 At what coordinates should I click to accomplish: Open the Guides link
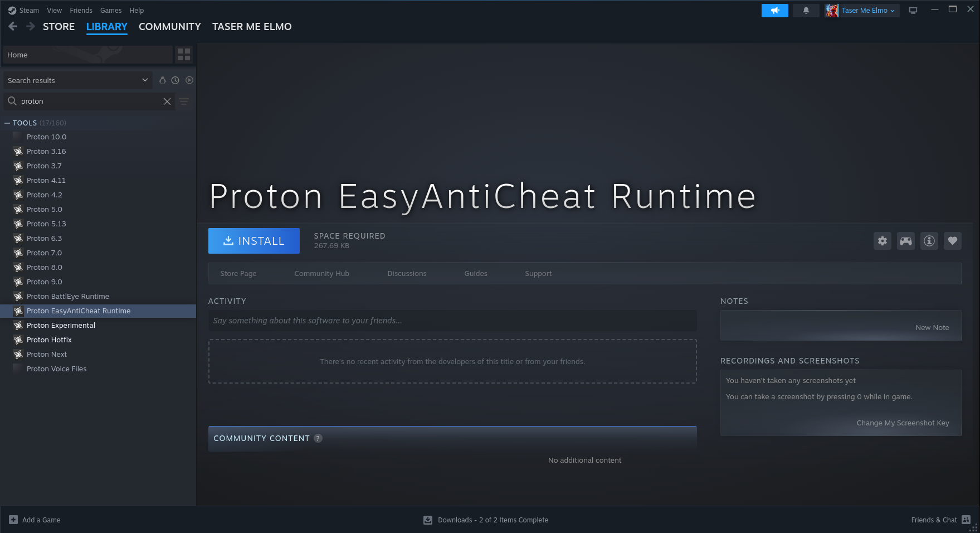coord(476,274)
